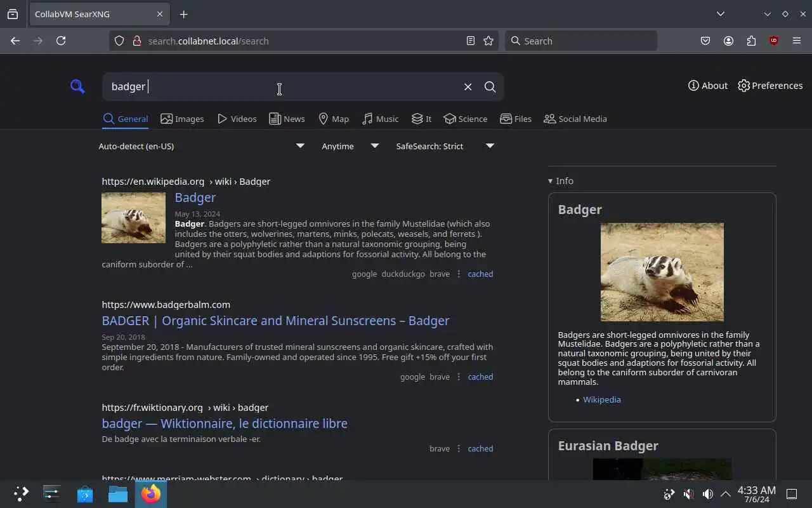Open the Firefox account icon
The image size is (812, 508).
point(728,41)
